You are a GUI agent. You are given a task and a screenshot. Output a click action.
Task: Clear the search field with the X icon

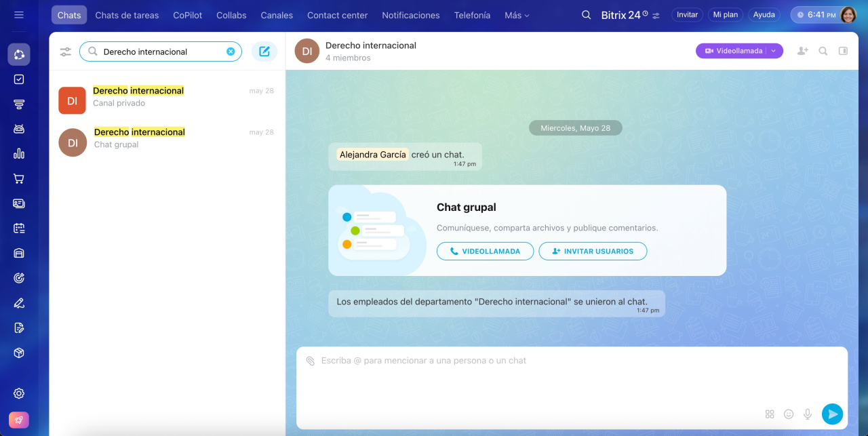pyautogui.click(x=231, y=52)
